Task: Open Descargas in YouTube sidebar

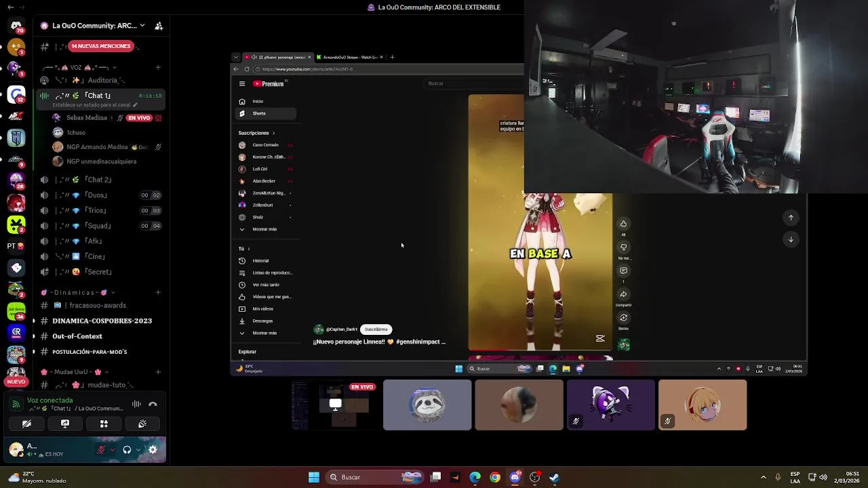Action: coord(264,321)
